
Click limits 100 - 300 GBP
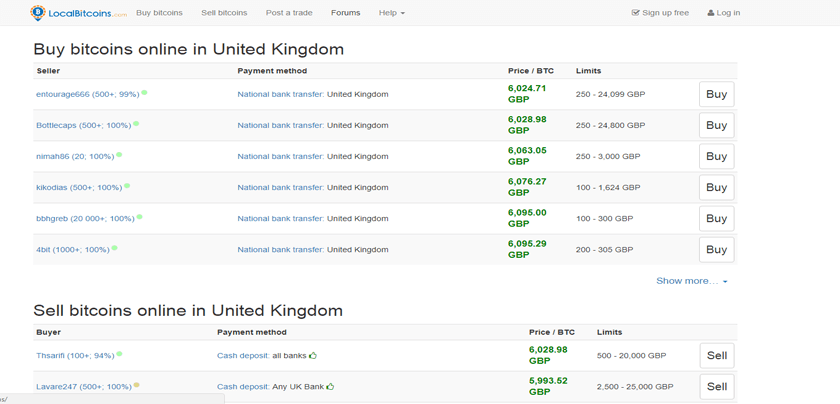pos(604,219)
